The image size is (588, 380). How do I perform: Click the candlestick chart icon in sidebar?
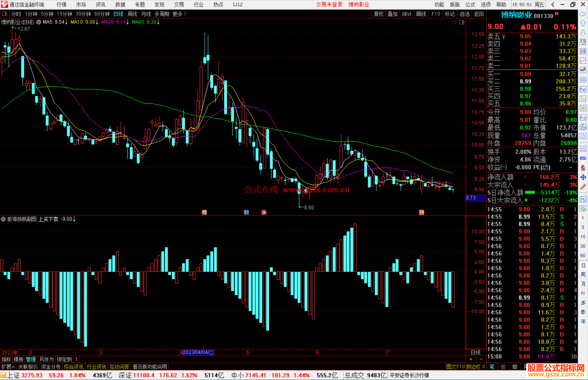583,70
